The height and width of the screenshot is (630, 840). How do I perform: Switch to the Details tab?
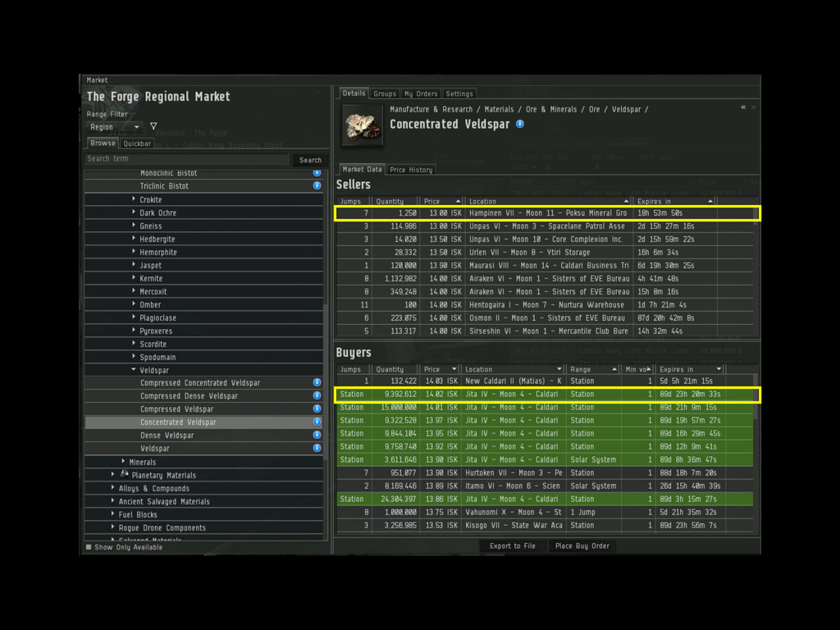coord(354,94)
